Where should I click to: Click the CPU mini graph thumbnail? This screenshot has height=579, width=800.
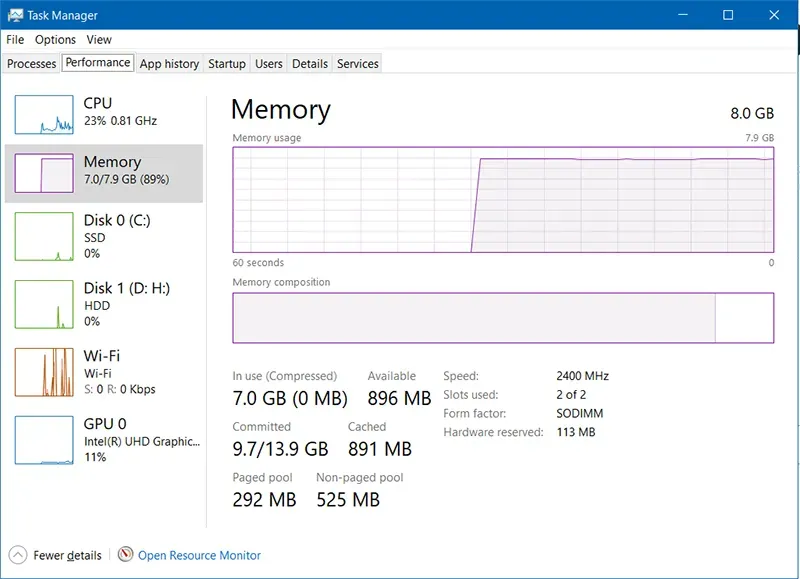point(44,115)
